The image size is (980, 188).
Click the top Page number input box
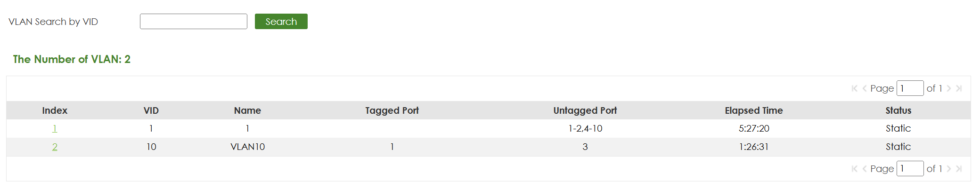click(909, 88)
